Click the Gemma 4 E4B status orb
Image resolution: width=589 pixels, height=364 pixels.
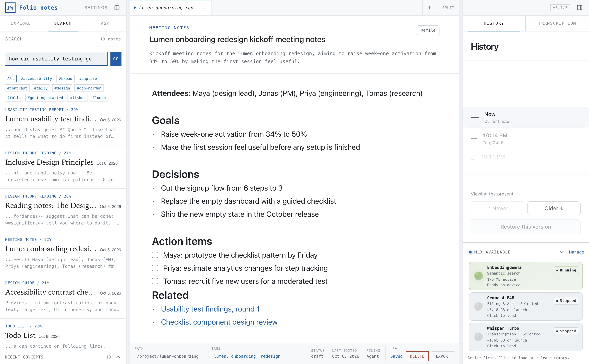pos(478,306)
